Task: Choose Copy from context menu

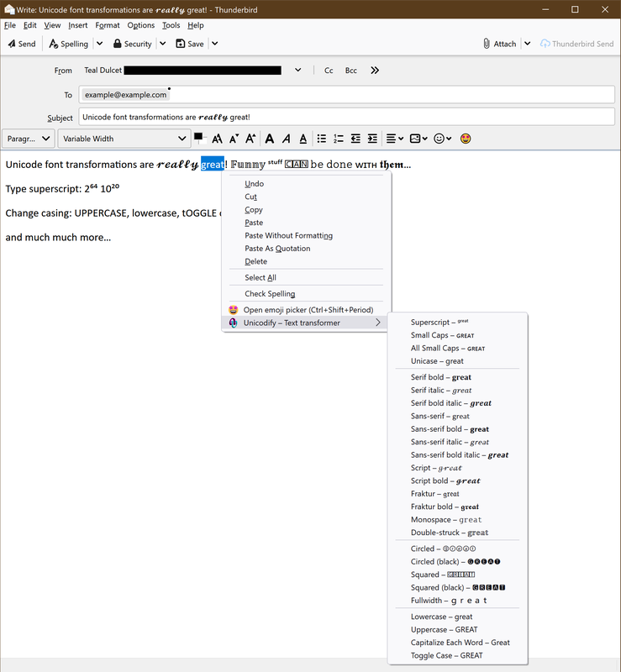Action: 307,209
